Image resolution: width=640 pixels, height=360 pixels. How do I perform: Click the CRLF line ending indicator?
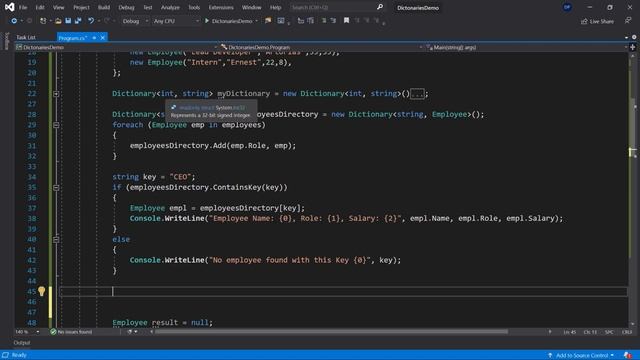pyautogui.click(x=627, y=332)
